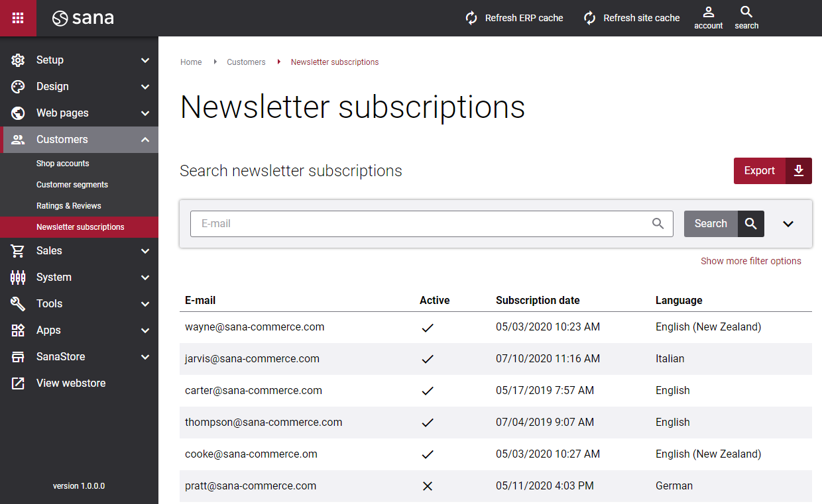This screenshot has width=822, height=504.
Task: Click the Active column header
Action: tap(435, 301)
